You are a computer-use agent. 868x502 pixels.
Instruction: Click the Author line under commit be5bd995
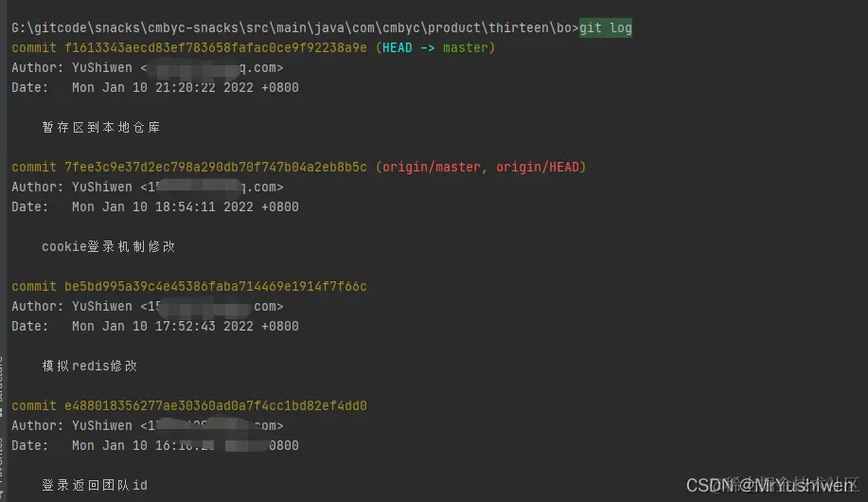(x=148, y=306)
